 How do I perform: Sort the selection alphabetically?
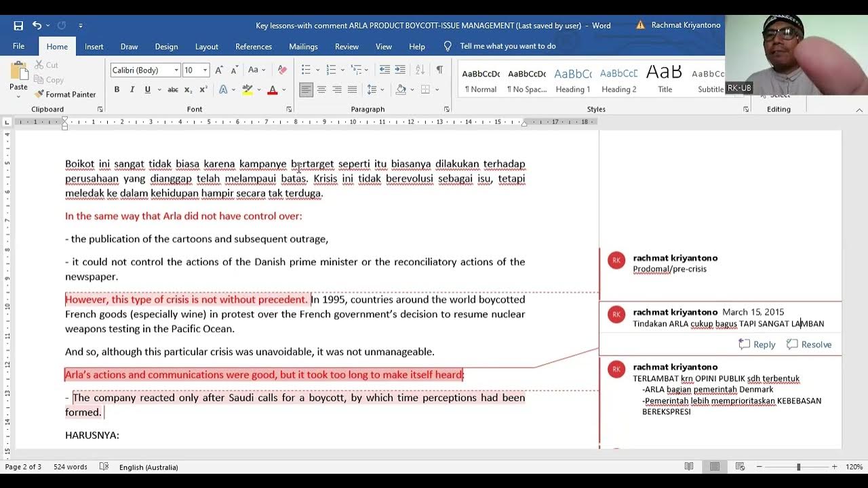click(420, 70)
